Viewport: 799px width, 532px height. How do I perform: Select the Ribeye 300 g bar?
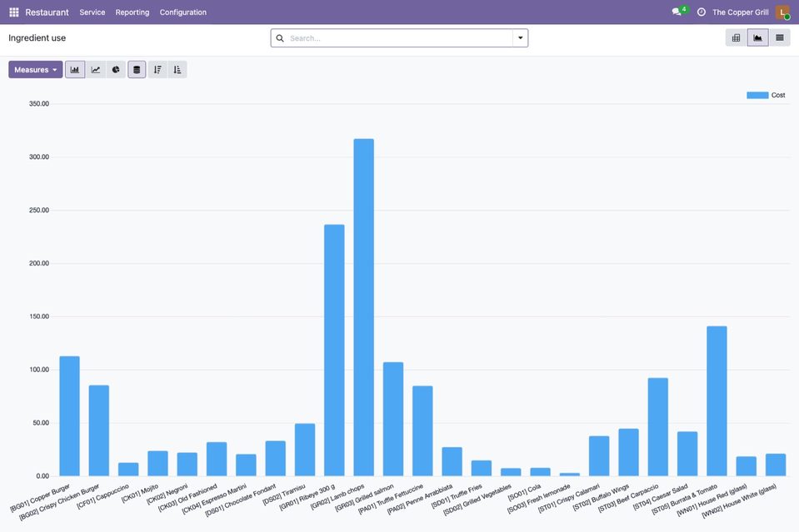pyautogui.click(x=334, y=351)
